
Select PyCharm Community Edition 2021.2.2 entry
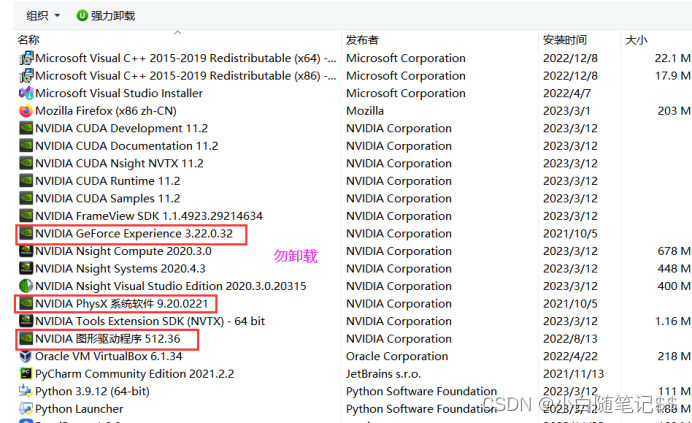tap(135, 374)
